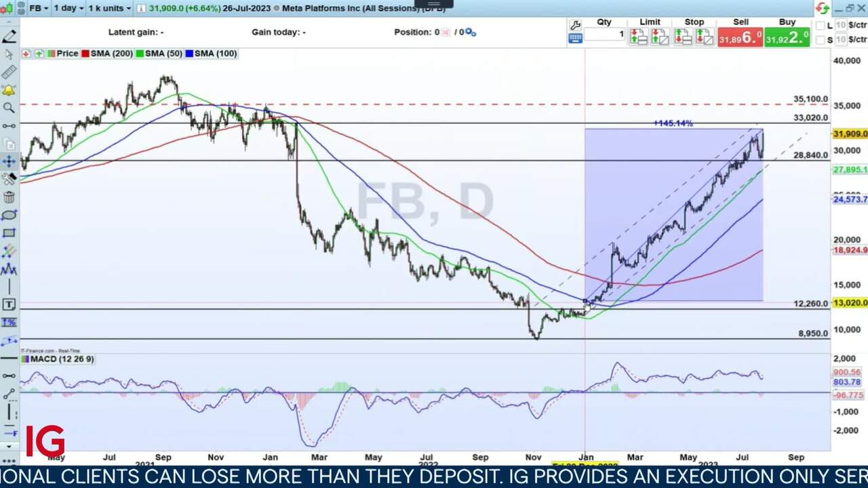Open the instrument info 'i' icon
Viewport: 868px width, 488px height.
point(141,8)
